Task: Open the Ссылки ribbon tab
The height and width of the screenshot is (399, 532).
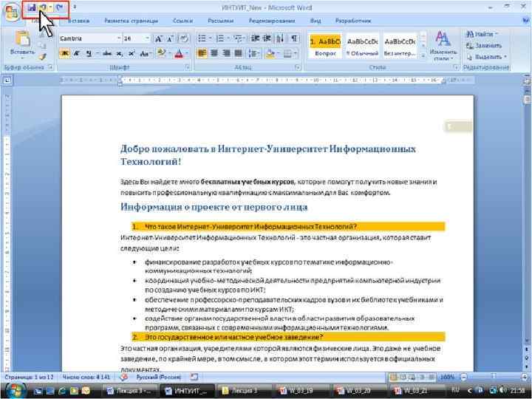Action: click(183, 21)
